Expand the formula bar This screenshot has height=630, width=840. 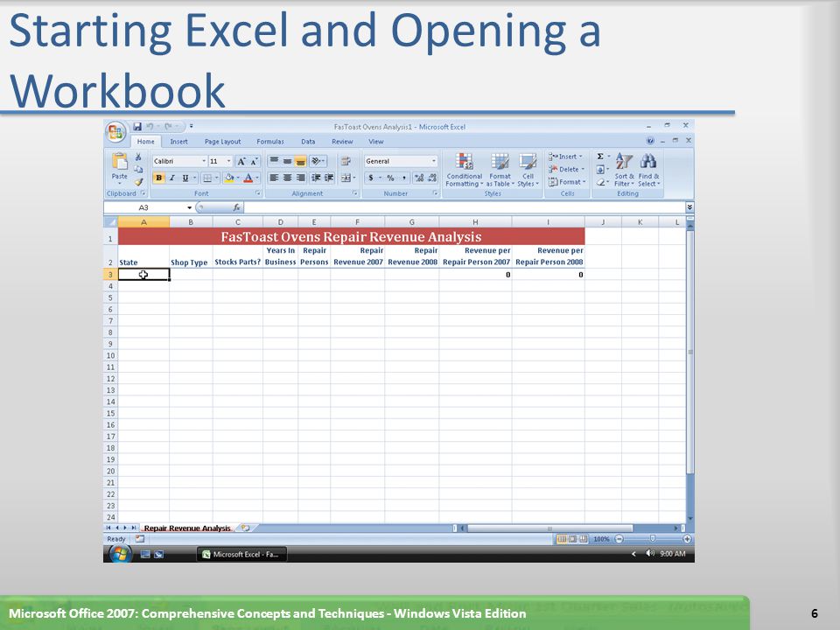coord(689,207)
